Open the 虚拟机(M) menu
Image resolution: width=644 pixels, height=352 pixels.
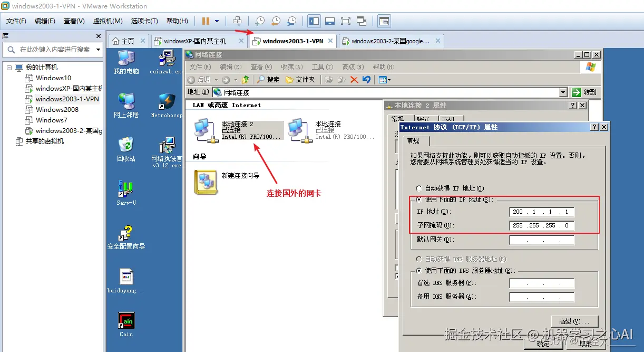click(108, 21)
